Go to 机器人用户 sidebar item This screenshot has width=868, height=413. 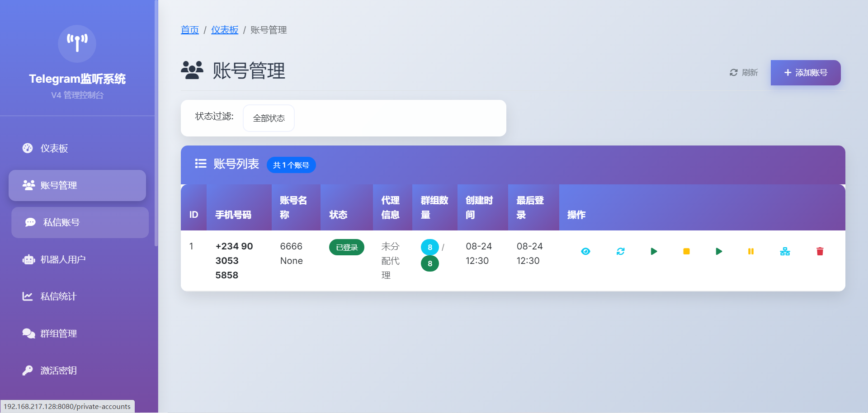63,259
